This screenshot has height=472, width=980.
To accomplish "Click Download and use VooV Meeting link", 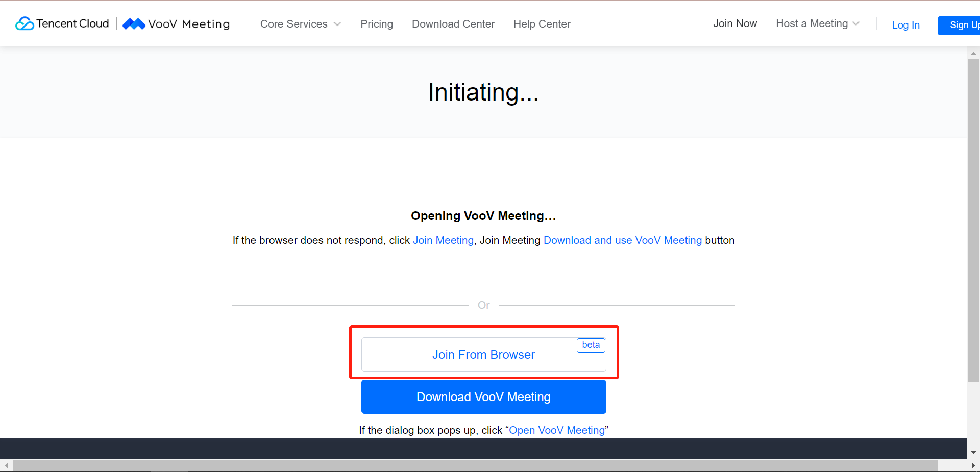I will [x=623, y=240].
